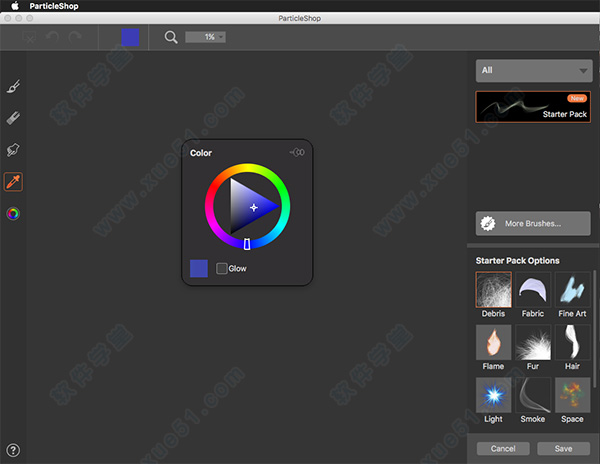The width and height of the screenshot is (600, 464).
Task: Select the Brush tool in left sidebar
Action: point(13,86)
